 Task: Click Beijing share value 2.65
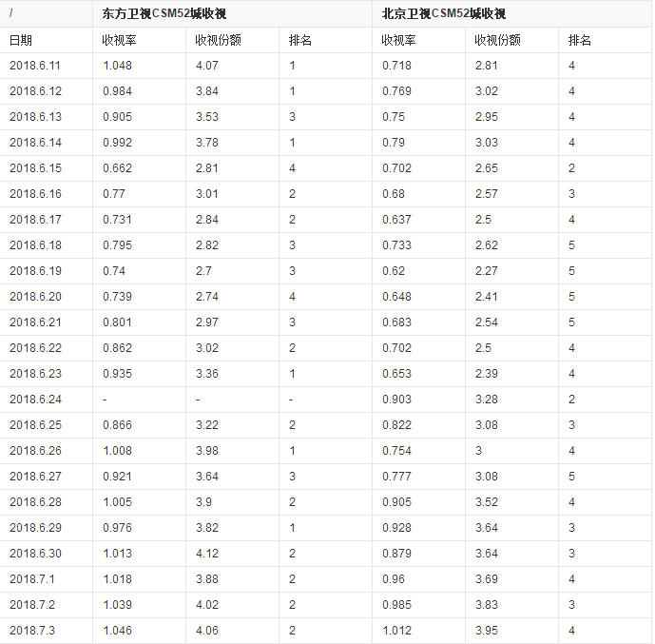pos(487,168)
